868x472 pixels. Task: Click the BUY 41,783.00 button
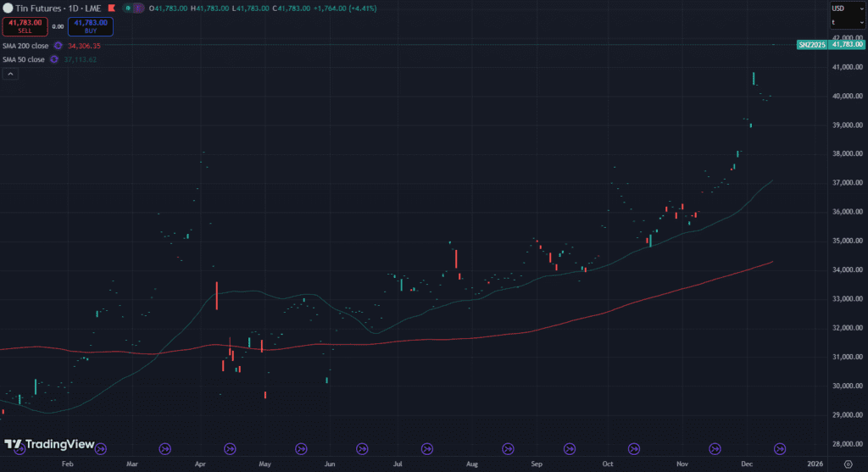coord(91,27)
